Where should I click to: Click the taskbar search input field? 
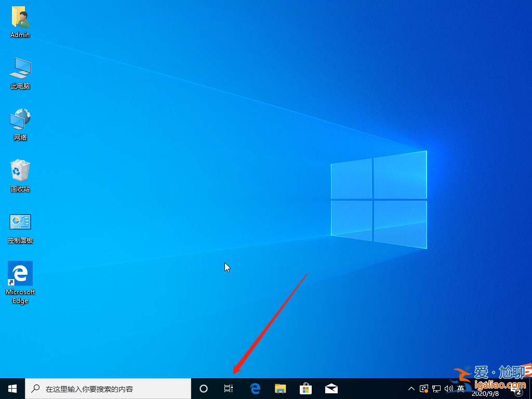(x=104, y=388)
